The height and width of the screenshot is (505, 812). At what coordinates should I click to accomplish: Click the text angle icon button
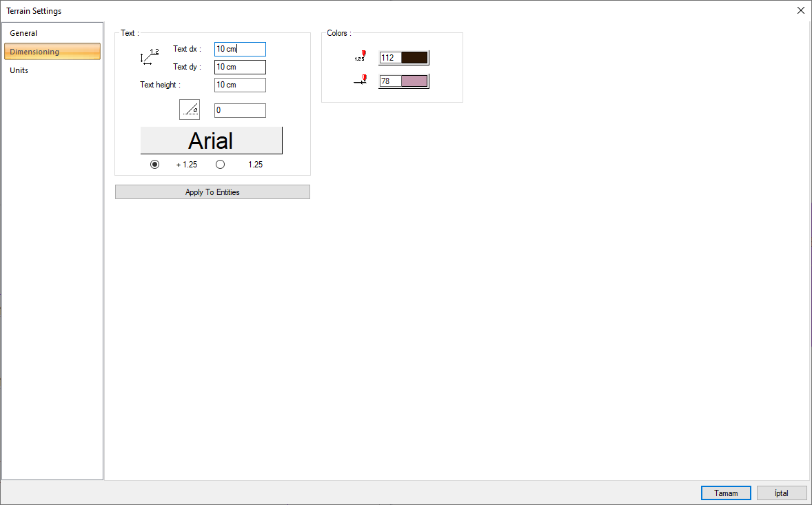pos(190,110)
